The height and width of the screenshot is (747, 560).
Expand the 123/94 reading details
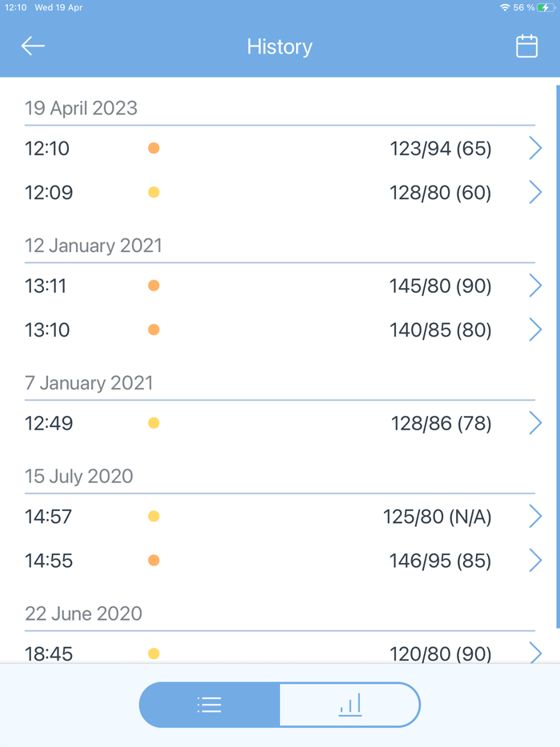(x=439, y=148)
